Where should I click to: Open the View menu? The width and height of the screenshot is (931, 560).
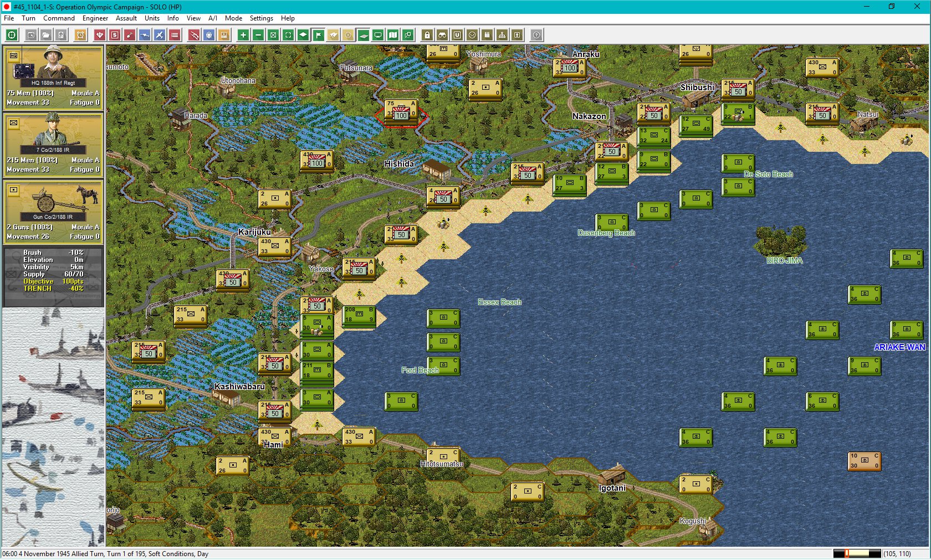(193, 18)
